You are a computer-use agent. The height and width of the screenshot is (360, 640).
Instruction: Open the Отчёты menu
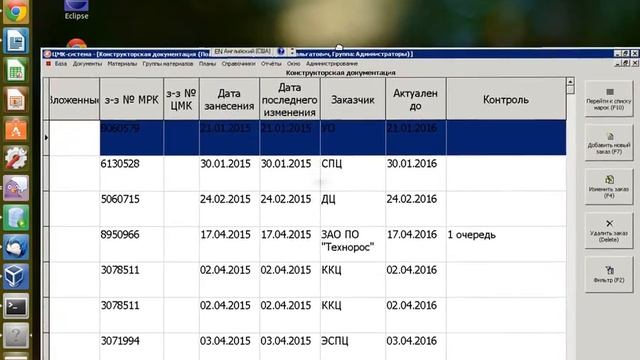271,64
